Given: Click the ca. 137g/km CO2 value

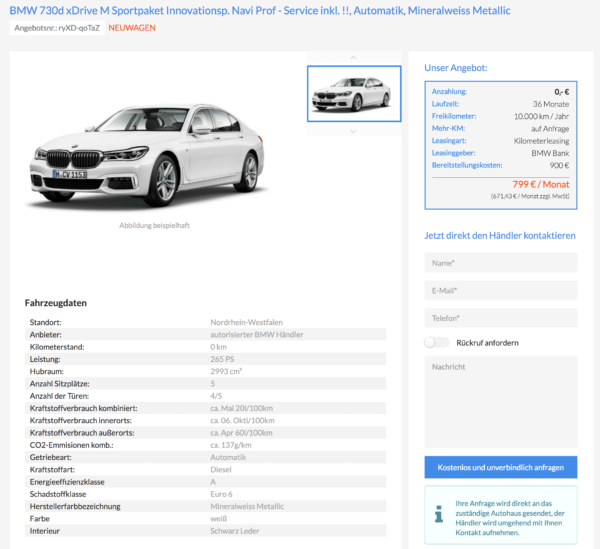Looking at the screenshot, I should tap(231, 445).
